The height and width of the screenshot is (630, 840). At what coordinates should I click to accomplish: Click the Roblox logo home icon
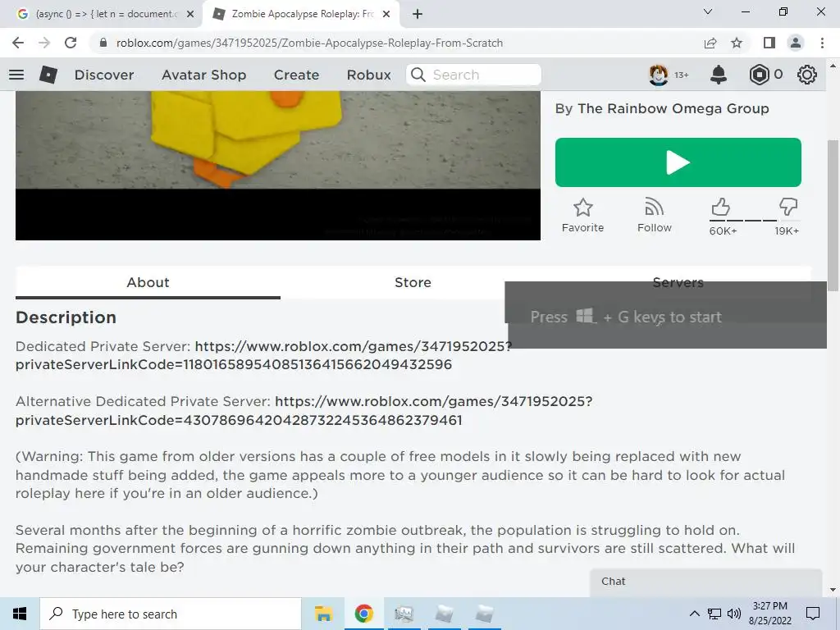(48, 75)
